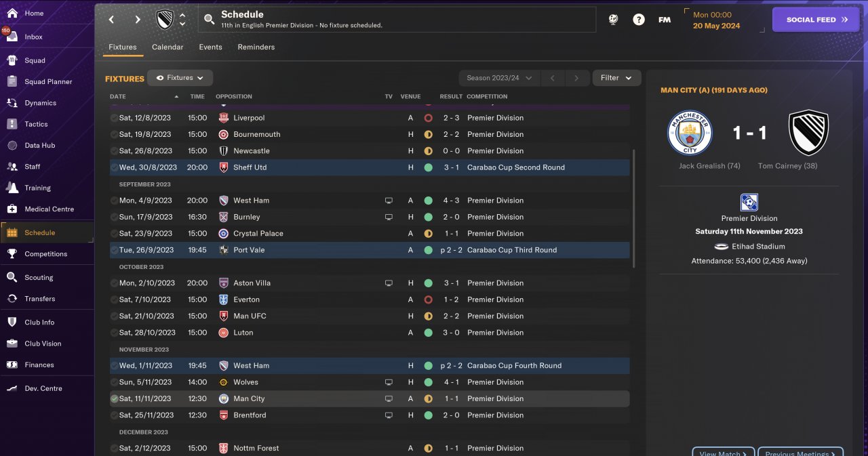Open the Filter dropdown

(x=616, y=78)
